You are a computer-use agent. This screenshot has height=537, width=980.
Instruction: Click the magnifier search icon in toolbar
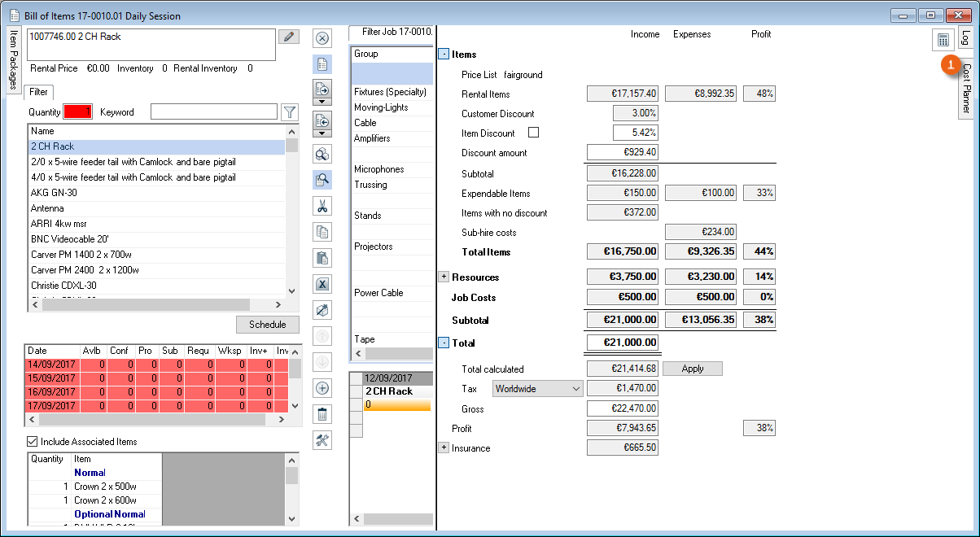(x=322, y=181)
